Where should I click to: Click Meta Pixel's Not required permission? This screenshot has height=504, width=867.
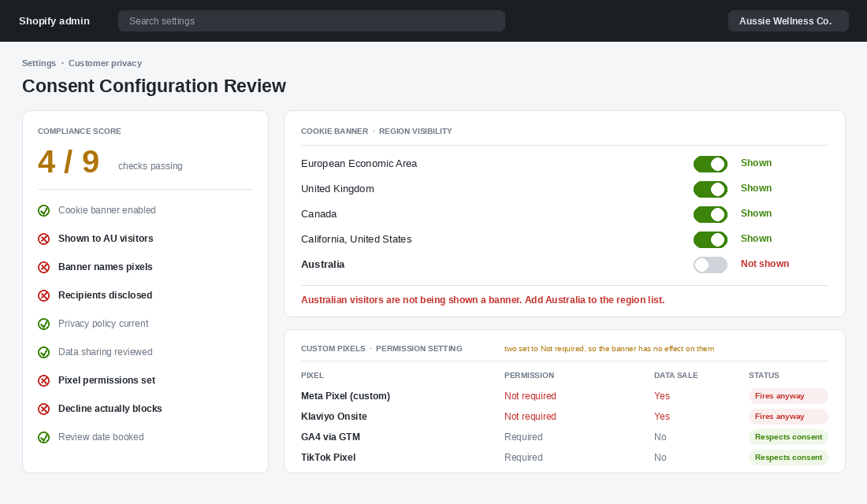click(530, 395)
